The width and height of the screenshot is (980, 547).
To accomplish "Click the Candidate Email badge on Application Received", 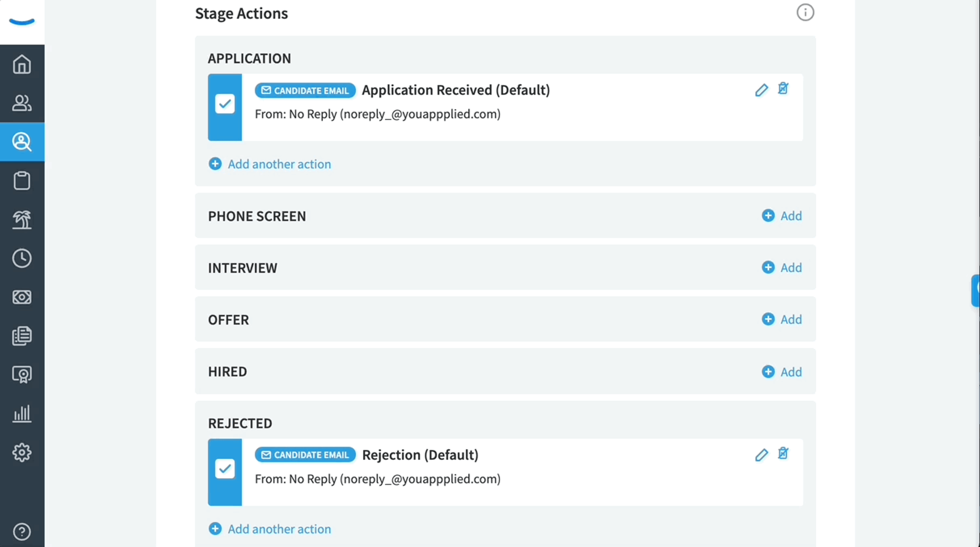I will [305, 90].
